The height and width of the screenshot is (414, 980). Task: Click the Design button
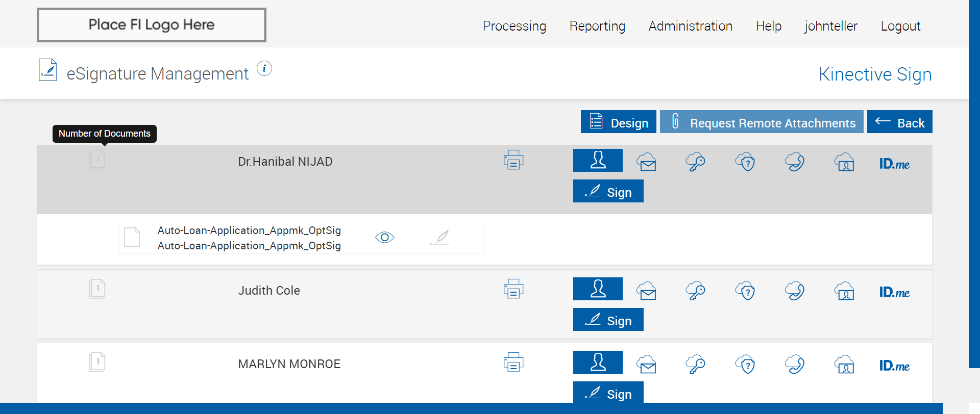tap(619, 122)
